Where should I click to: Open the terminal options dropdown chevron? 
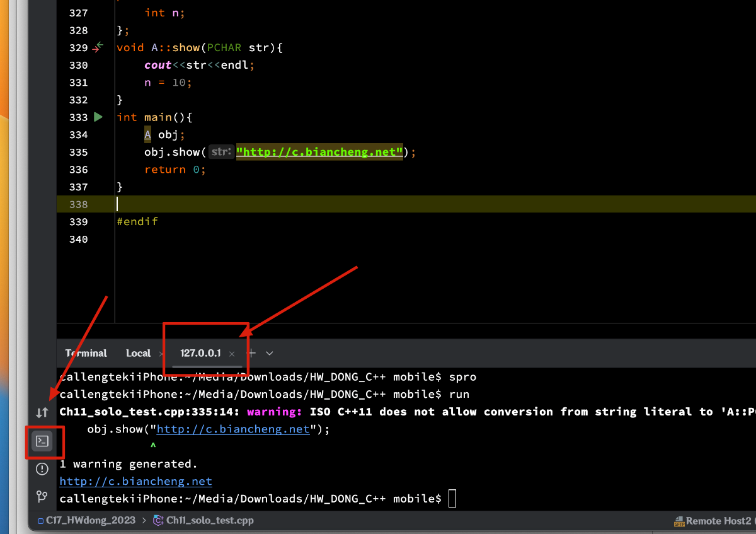(x=270, y=353)
